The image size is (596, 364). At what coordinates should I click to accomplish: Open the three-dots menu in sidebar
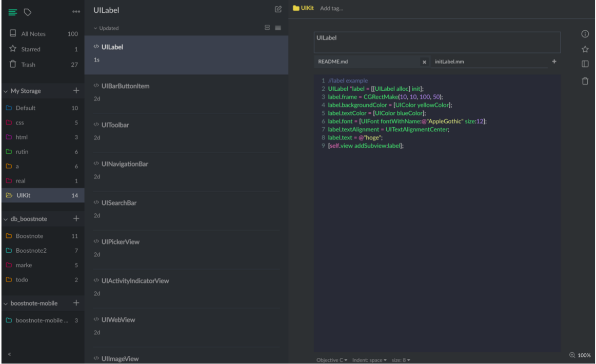coord(76,12)
